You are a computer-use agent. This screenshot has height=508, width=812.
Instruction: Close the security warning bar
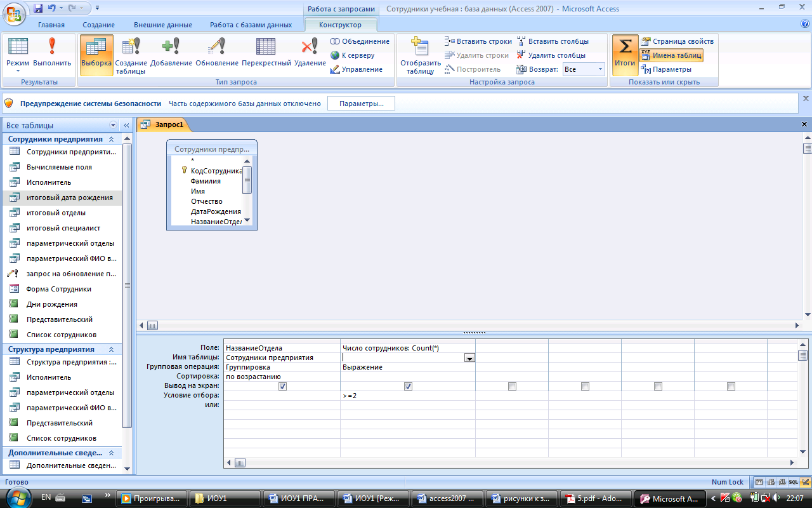click(806, 98)
